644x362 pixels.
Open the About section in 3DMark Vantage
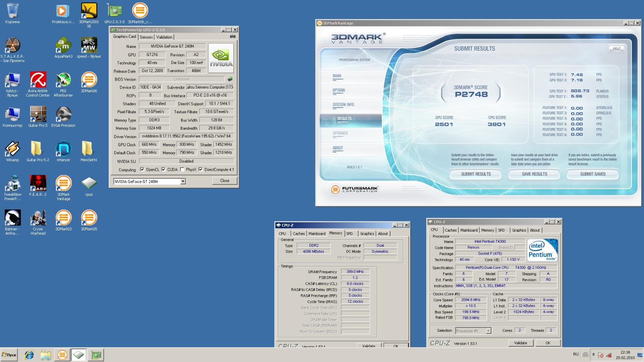(338, 148)
